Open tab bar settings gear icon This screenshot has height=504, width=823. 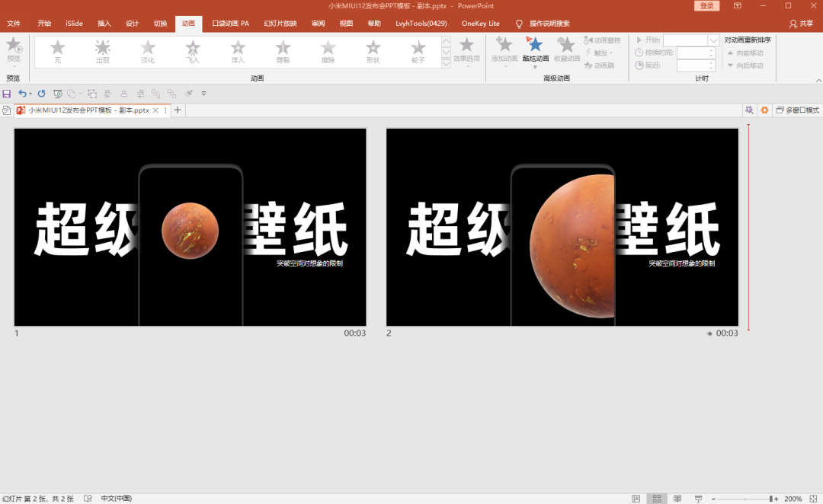[x=764, y=110]
